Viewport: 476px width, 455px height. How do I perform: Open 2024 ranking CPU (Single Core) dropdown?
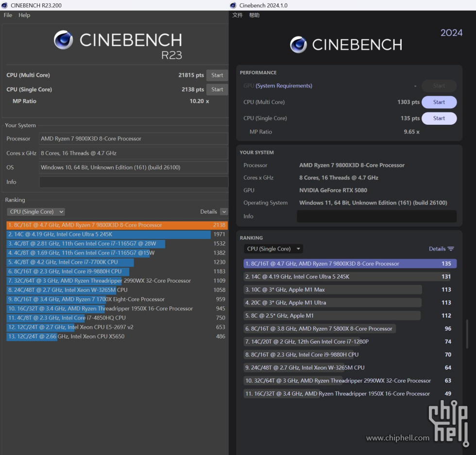point(273,249)
